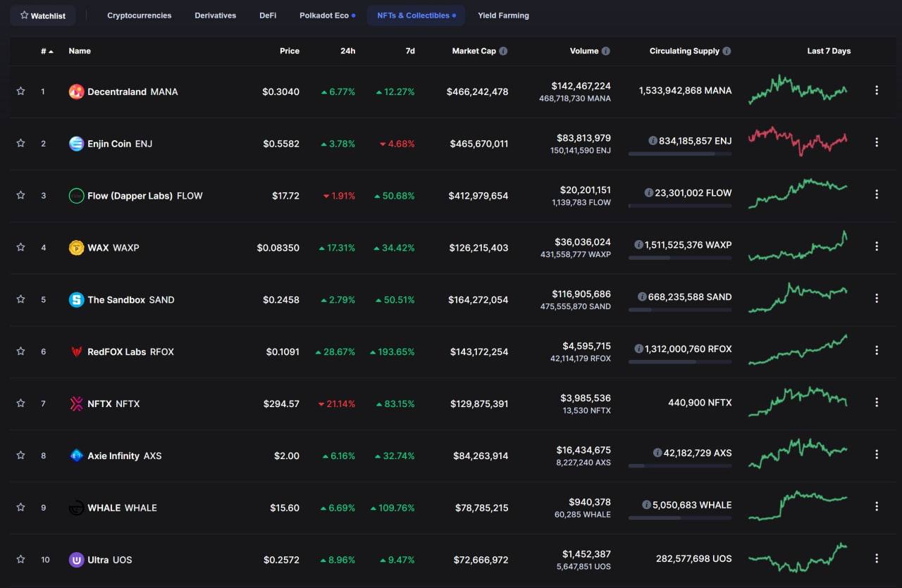Screen dimensions: 902x588
Task: Open the Axie Infinity coin page link
Action: click(125, 456)
